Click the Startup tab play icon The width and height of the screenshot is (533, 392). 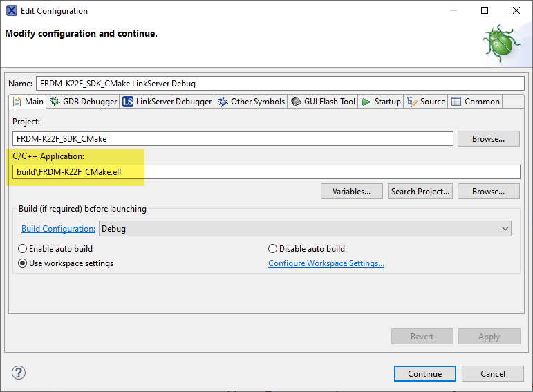366,102
